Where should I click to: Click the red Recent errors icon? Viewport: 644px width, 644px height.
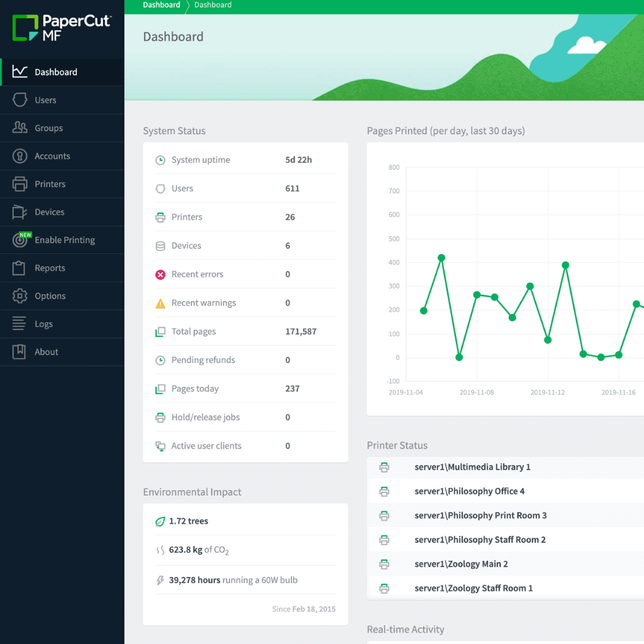tap(160, 274)
